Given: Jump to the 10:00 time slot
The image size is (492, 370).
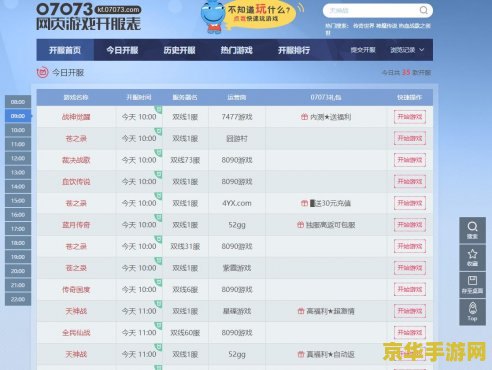Looking at the screenshot, I should pyautogui.click(x=18, y=130).
